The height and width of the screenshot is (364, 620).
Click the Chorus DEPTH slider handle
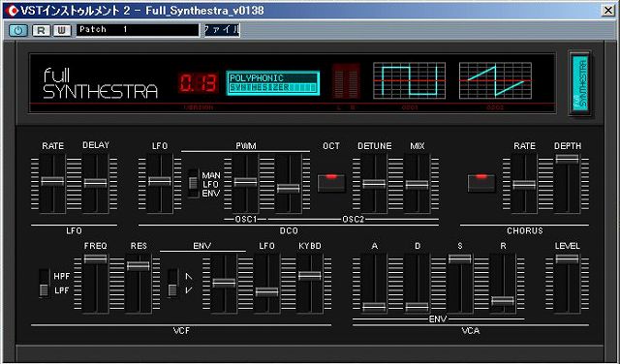point(567,159)
